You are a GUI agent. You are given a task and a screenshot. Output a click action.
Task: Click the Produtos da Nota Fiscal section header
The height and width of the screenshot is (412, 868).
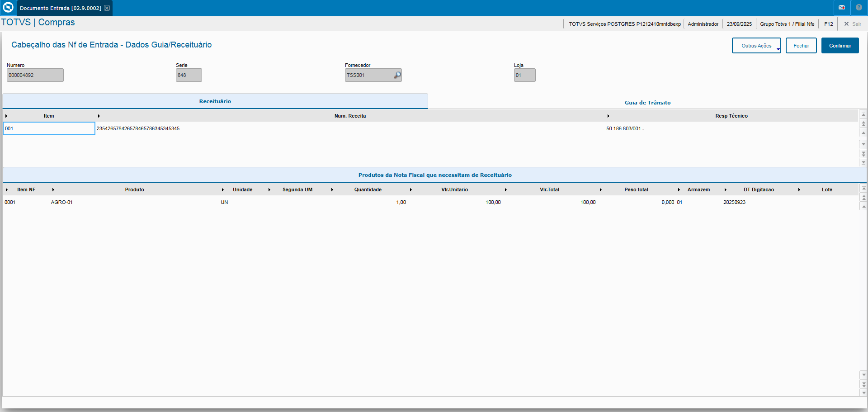[435, 175]
